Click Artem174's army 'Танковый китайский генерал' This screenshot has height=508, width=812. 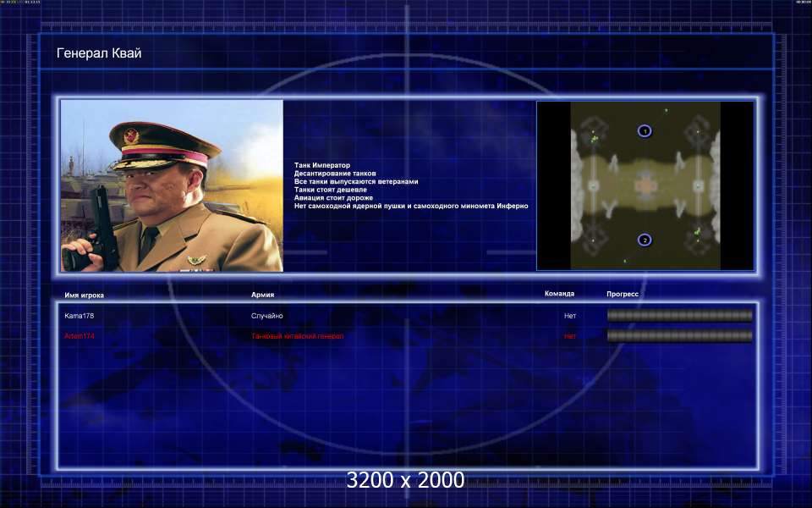click(x=298, y=336)
